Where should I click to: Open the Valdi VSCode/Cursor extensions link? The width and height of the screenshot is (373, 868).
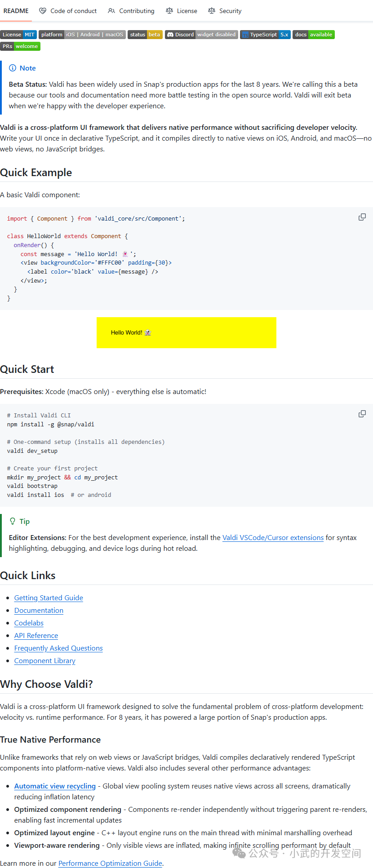273,537
